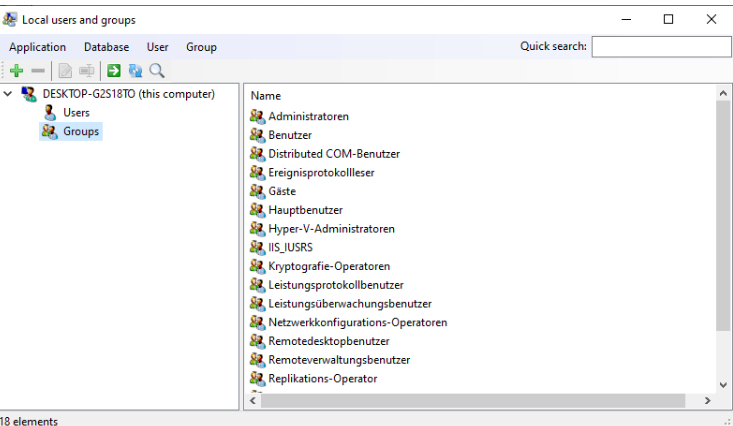The height and width of the screenshot is (426, 733).
Task: Select the Kryptografie-Operatoren row text
Action: 329,266
